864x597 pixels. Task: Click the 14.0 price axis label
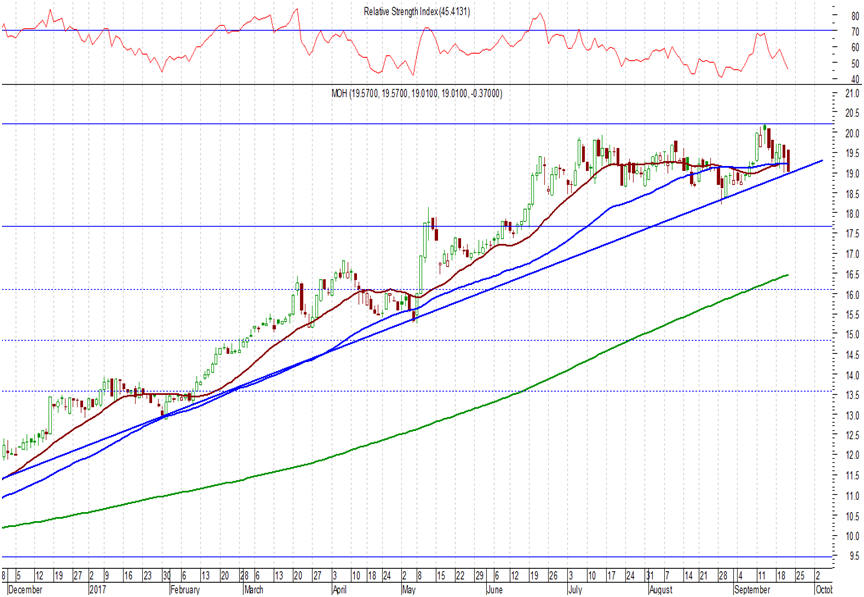[853, 375]
